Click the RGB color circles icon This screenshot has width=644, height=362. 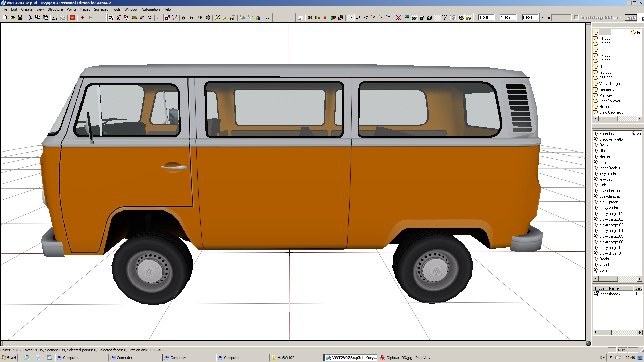click(258, 18)
